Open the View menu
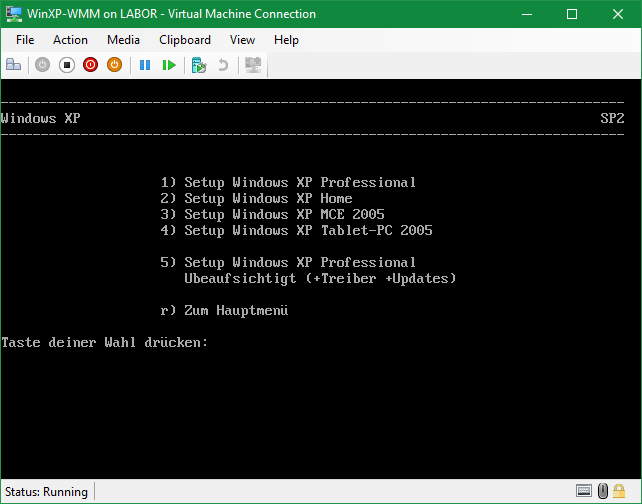This screenshot has width=642, height=504. [242, 40]
